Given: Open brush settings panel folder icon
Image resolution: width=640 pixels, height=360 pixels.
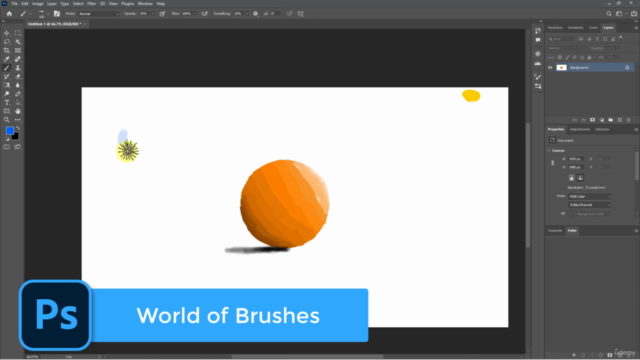Looking at the screenshot, I should pyautogui.click(x=57, y=13).
